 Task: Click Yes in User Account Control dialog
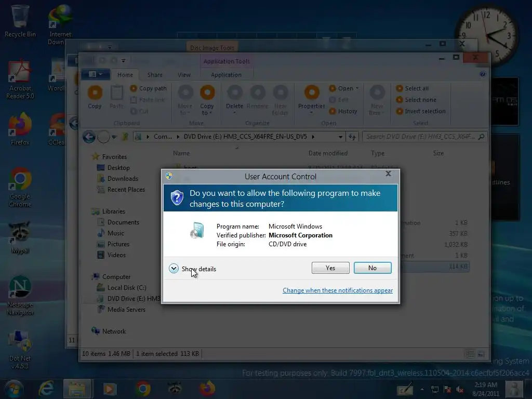point(330,268)
